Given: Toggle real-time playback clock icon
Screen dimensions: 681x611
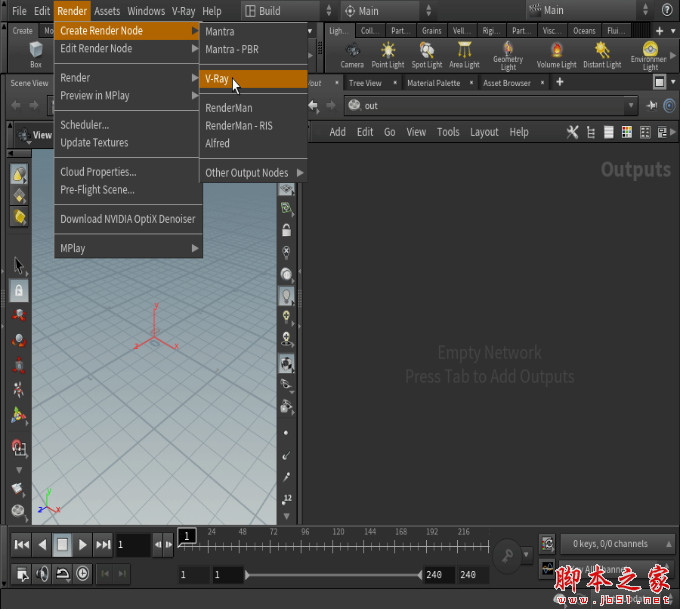Looking at the screenshot, I should (x=83, y=574).
